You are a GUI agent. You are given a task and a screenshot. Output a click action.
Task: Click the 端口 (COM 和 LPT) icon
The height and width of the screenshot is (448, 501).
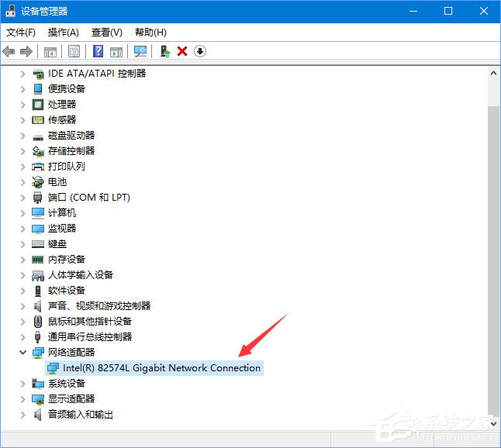click(x=38, y=198)
